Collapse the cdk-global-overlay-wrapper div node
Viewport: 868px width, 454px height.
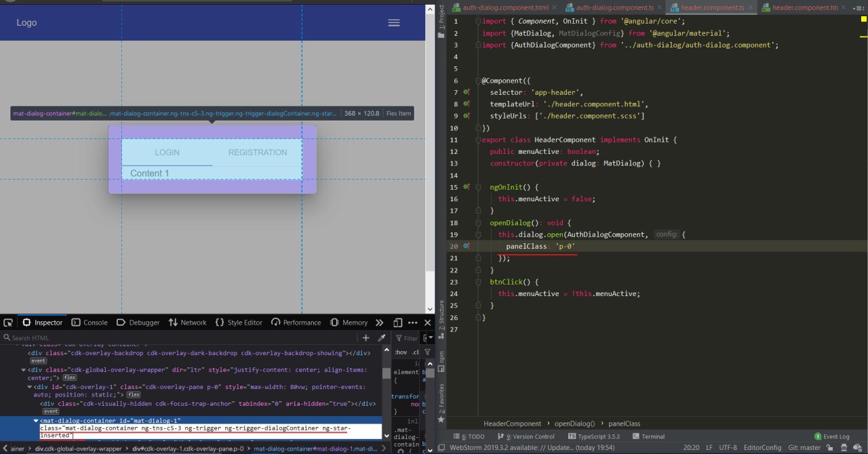click(x=24, y=370)
